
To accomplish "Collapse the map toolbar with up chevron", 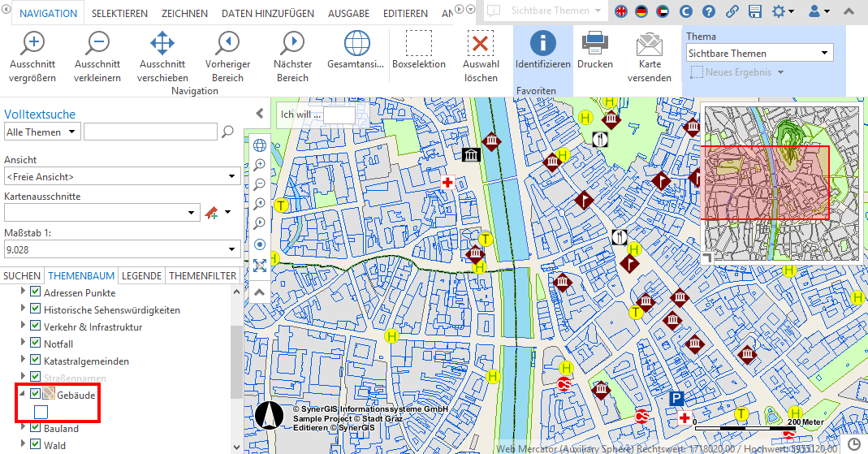I will (x=260, y=292).
